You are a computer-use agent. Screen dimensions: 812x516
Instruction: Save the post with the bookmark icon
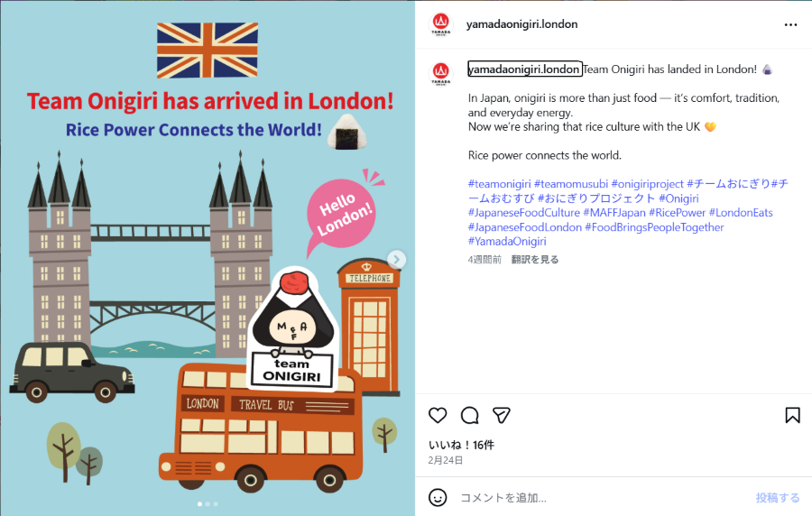coord(792,415)
